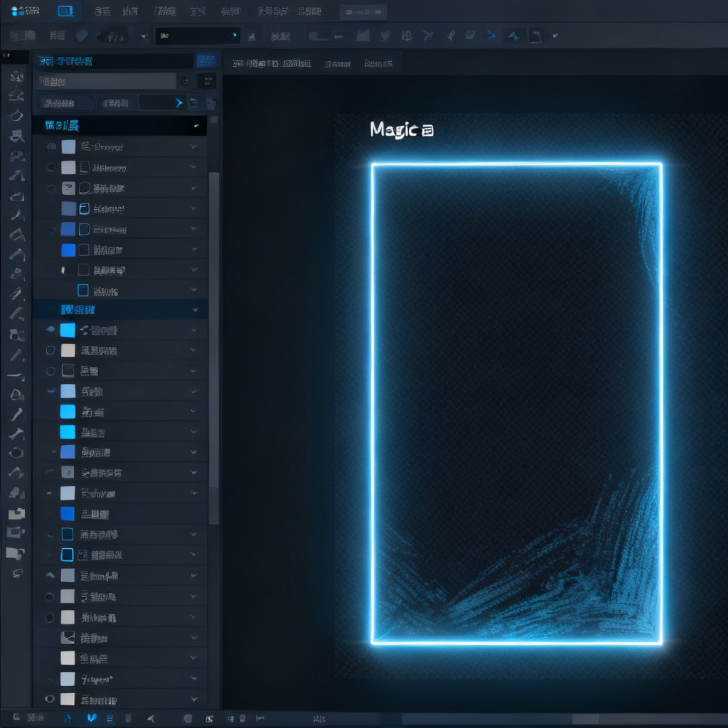Viewport: 728px width, 728px height.
Task: Click the app logo in the top-left corner
Action: coord(25,11)
